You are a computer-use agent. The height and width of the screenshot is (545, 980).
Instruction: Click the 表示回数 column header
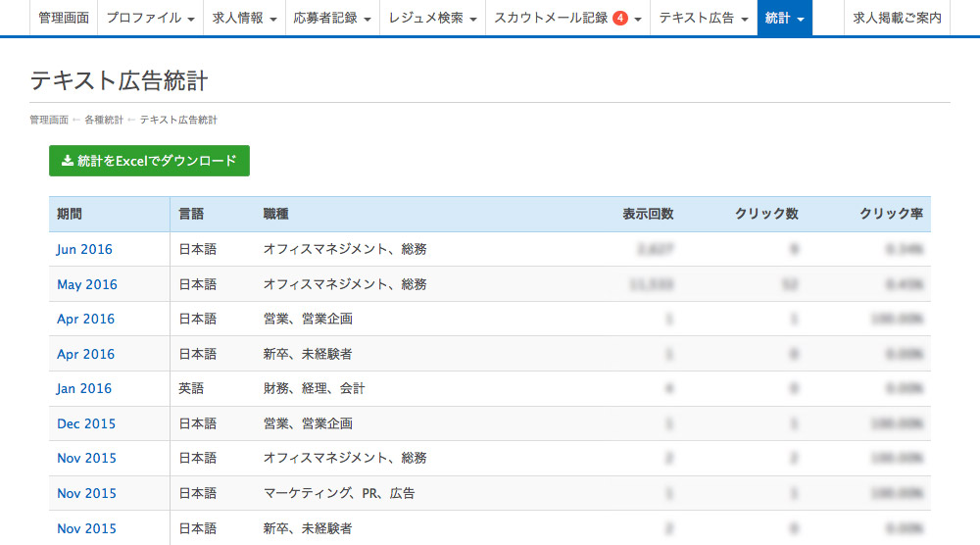coord(648,214)
